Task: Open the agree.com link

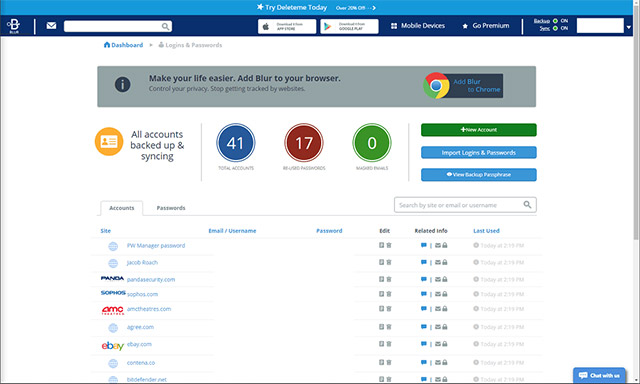Action: coord(140,327)
